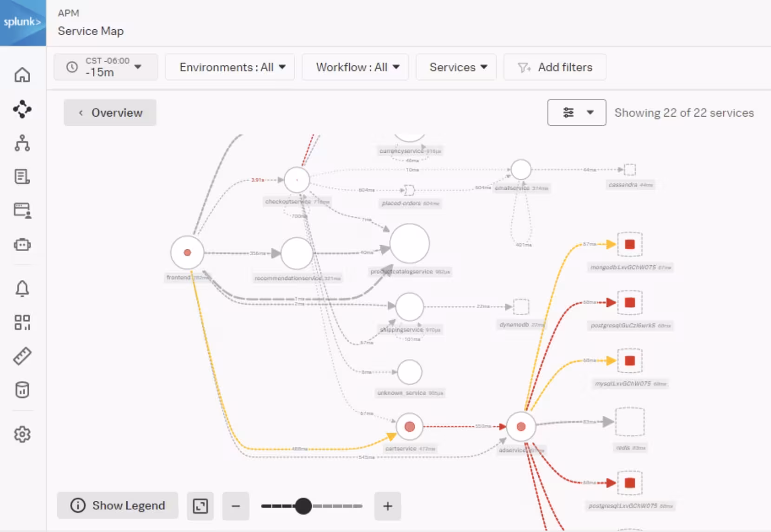The height and width of the screenshot is (532, 771).
Task: Open Settings from the sidebar gear
Action: pos(22,434)
